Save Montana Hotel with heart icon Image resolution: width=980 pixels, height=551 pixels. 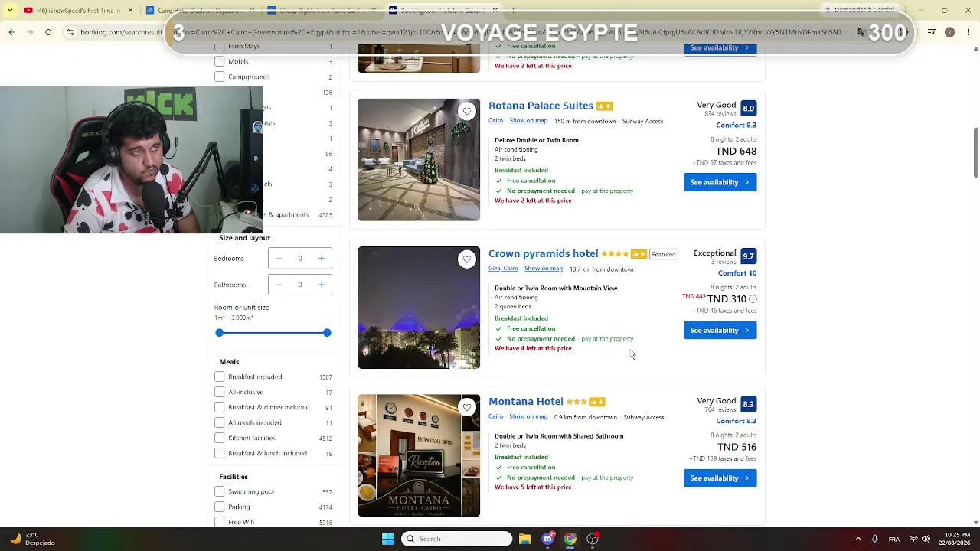[467, 407]
